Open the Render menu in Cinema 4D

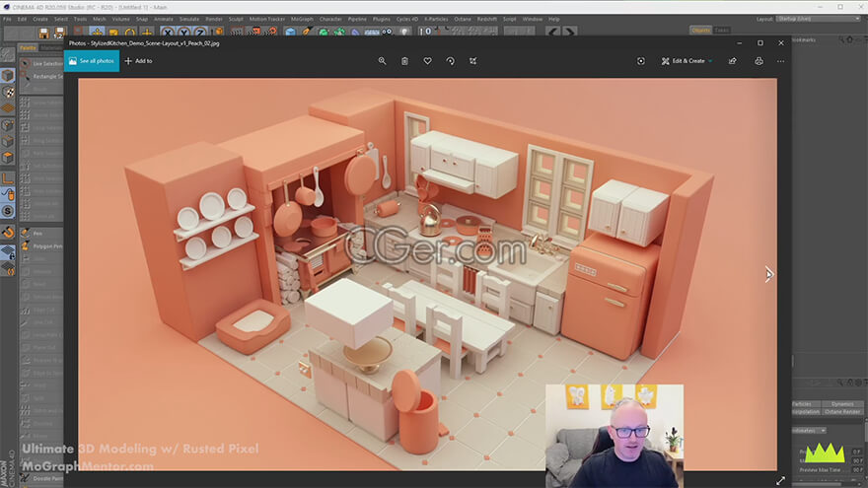pos(214,19)
